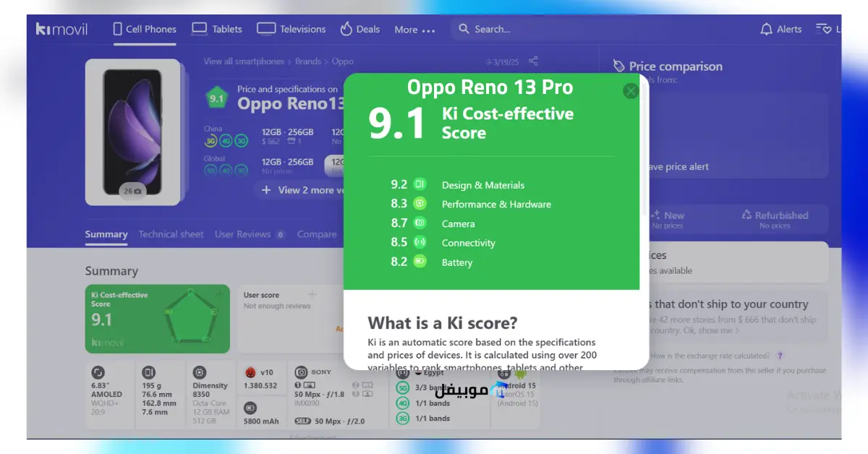
Task: Click the China 5G network badge
Action: 210,141
